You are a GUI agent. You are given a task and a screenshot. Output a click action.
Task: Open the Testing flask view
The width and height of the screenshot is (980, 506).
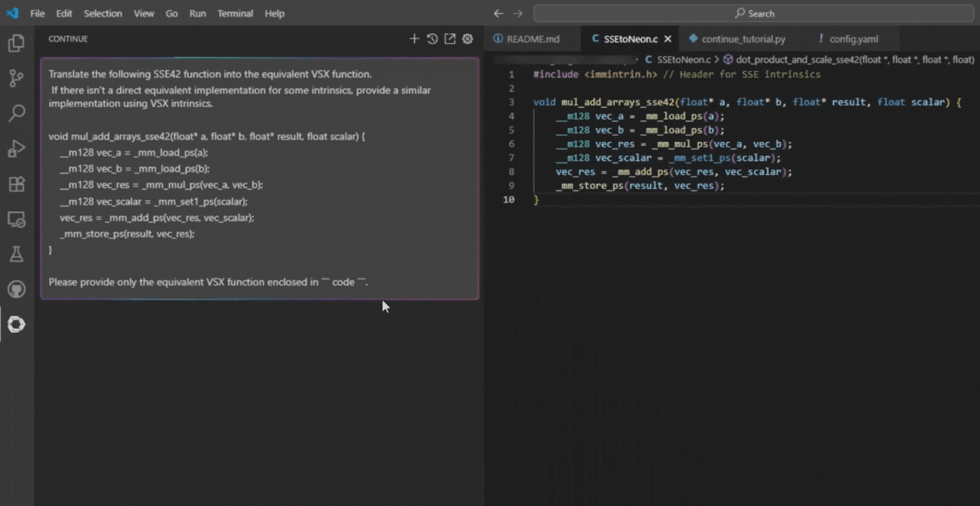point(16,255)
